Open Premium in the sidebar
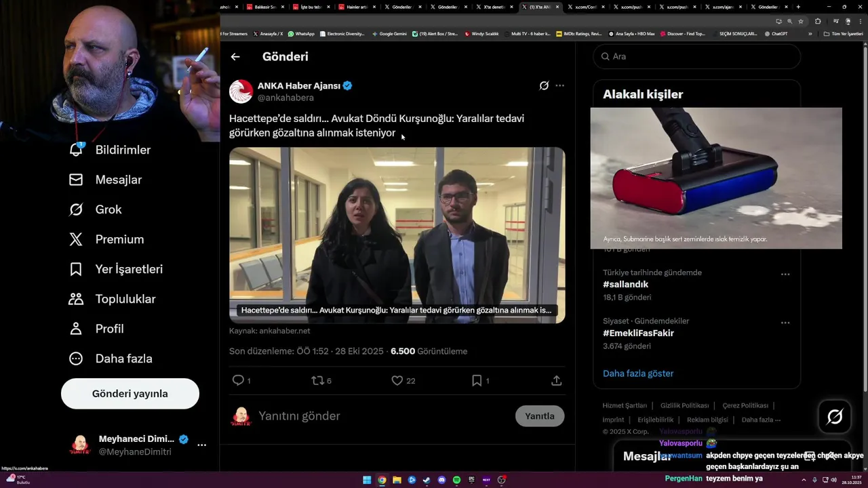Screen dimensions: 868x488 click(x=106, y=239)
